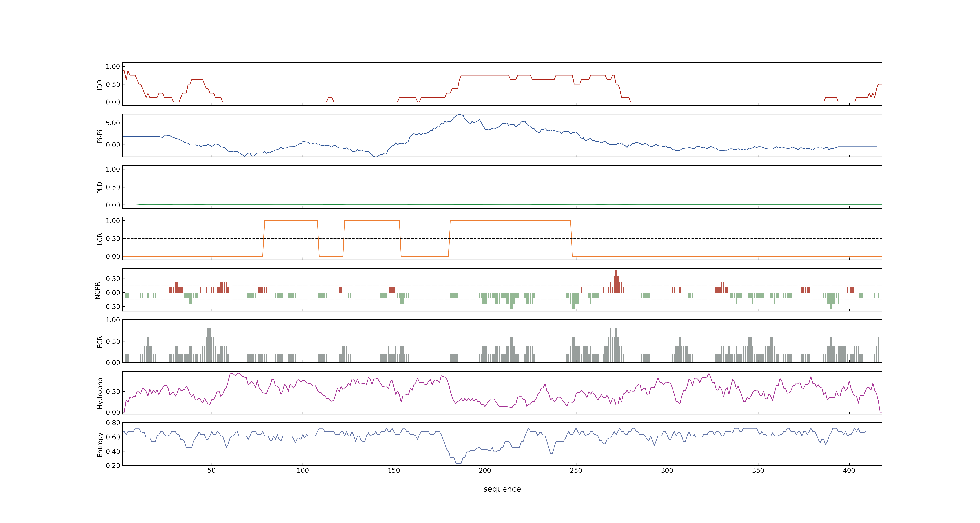This screenshot has height=523, width=980.
Task: Click x-axis tick label 150
Action: 394,470
